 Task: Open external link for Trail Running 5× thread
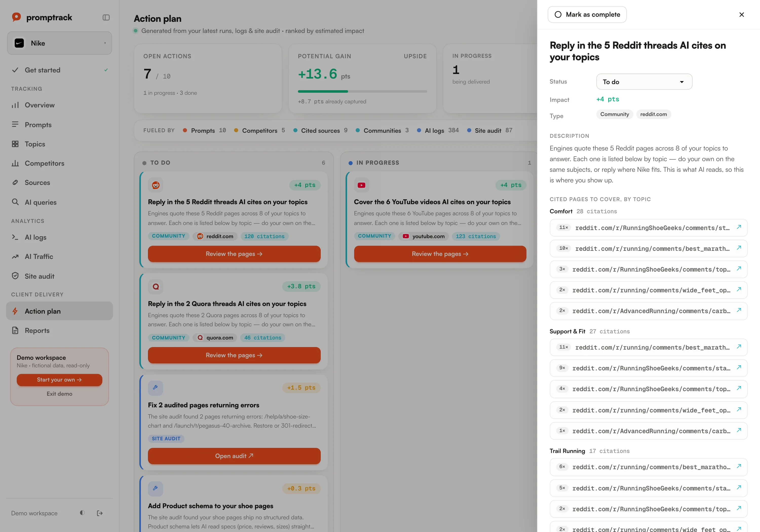(x=739, y=488)
